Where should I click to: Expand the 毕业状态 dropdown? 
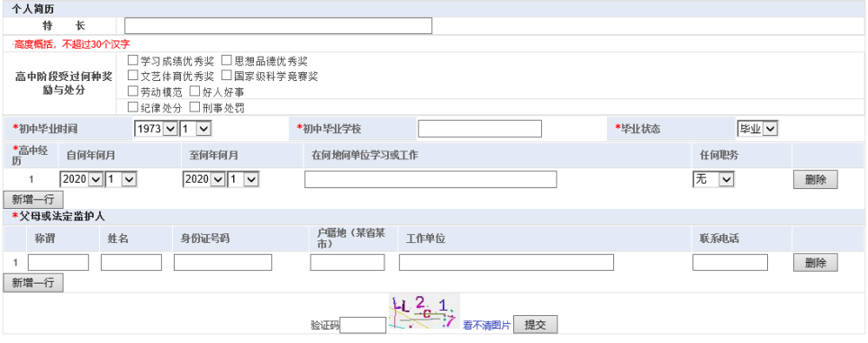(758, 129)
